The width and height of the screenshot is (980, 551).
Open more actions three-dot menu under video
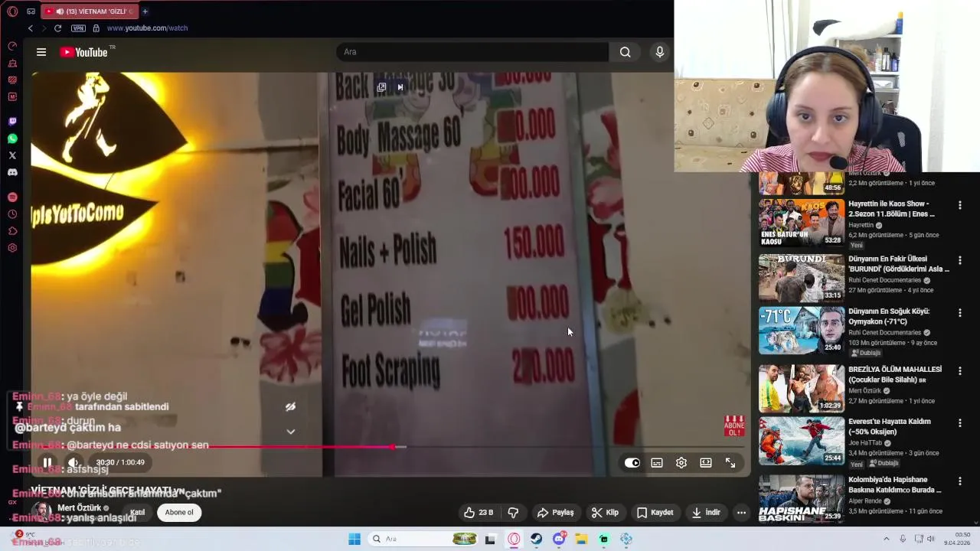coord(741,513)
